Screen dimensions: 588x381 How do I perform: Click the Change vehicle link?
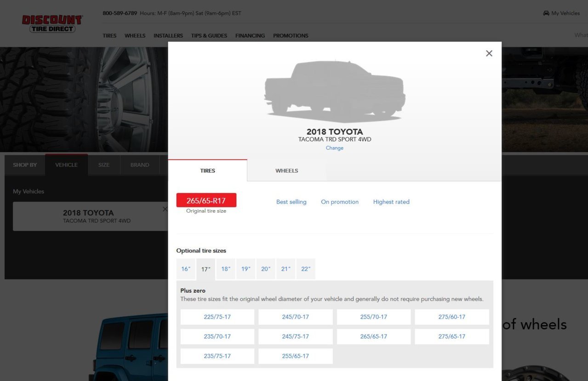335,148
